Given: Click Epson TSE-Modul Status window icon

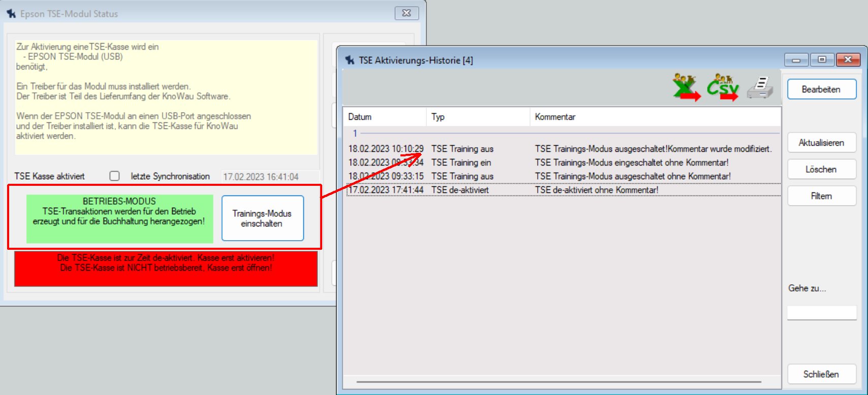Looking at the screenshot, I should (x=11, y=14).
